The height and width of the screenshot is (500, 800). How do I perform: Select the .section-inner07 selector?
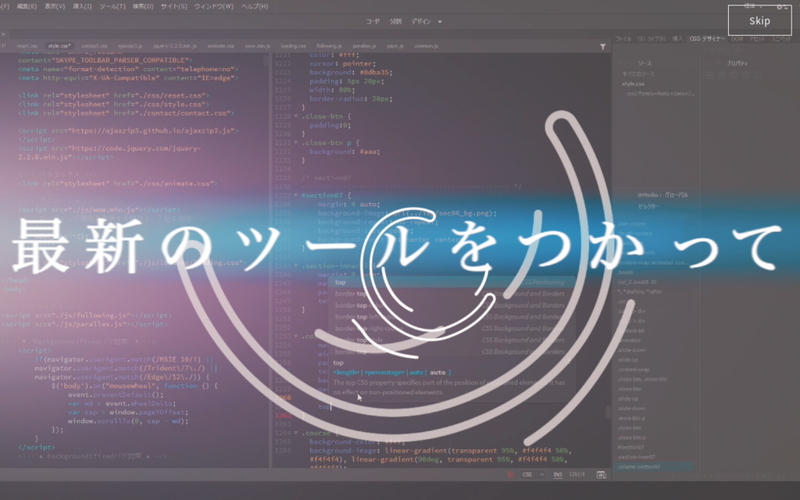[636, 457]
